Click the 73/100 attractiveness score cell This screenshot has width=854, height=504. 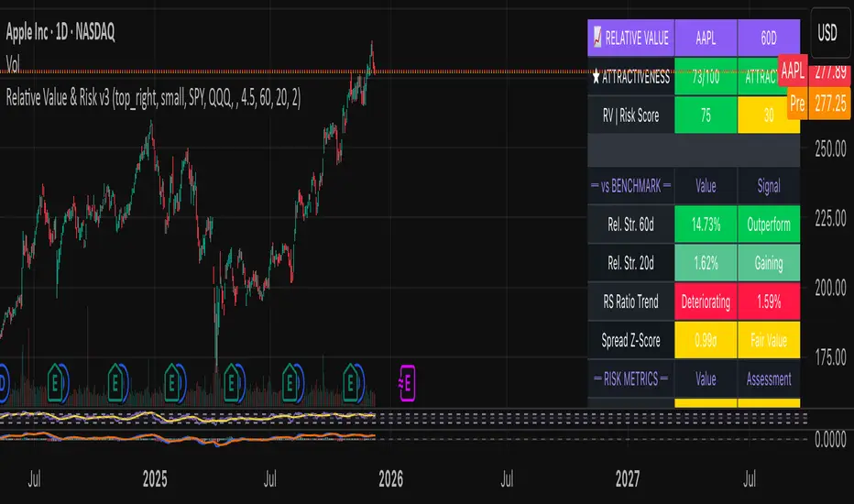[x=706, y=76]
